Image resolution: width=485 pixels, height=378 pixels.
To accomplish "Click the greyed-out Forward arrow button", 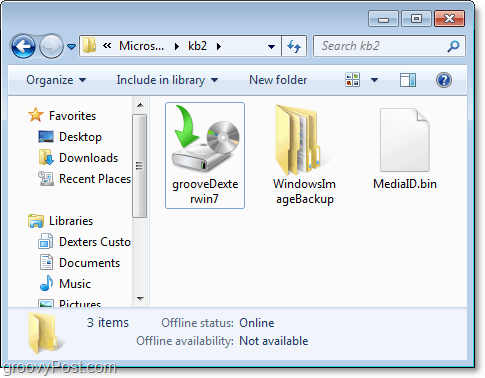I will (x=51, y=46).
